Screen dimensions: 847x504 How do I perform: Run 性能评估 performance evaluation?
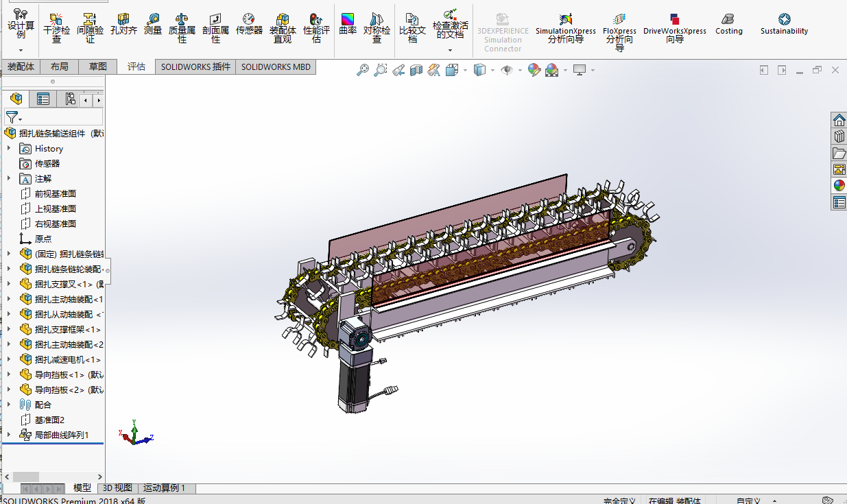(x=316, y=28)
